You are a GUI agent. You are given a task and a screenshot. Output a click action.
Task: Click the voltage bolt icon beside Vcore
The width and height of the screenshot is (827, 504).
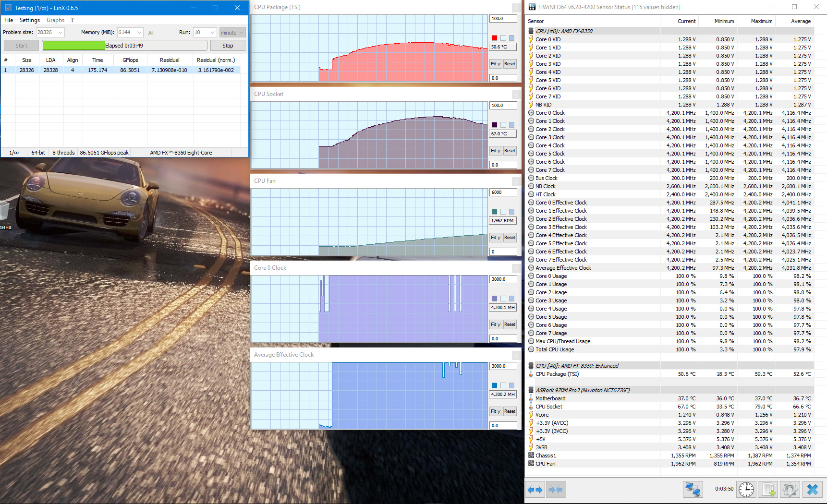(531, 415)
